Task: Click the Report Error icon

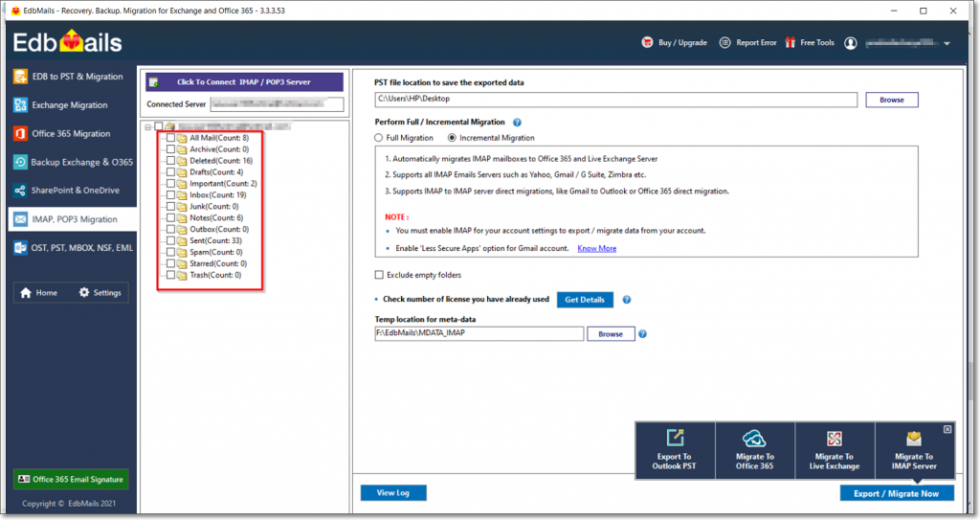Action: pyautogui.click(x=724, y=42)
